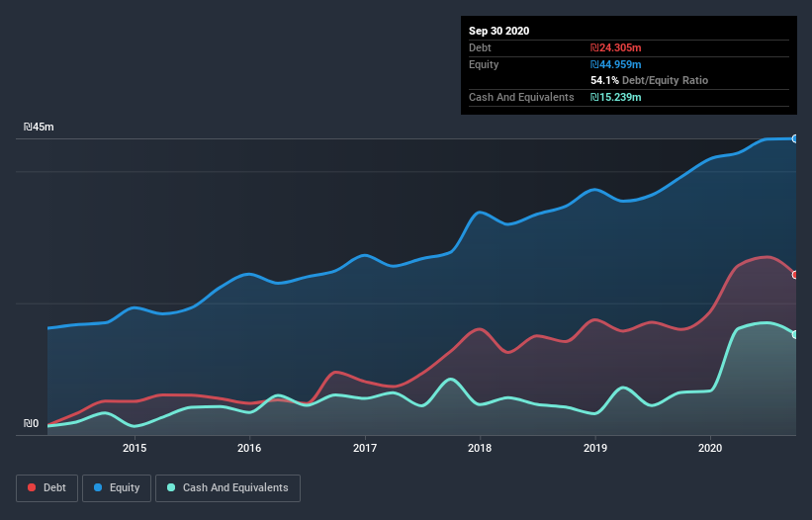Toggle the Cash And Equivalents legend button
Screen dimensions: 812x520
click(227, 488)
